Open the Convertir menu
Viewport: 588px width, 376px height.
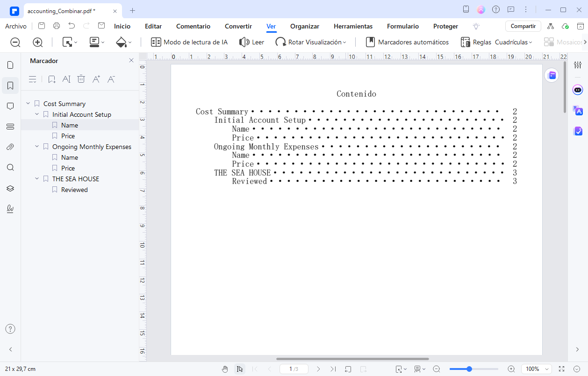(x=238, y=26)
